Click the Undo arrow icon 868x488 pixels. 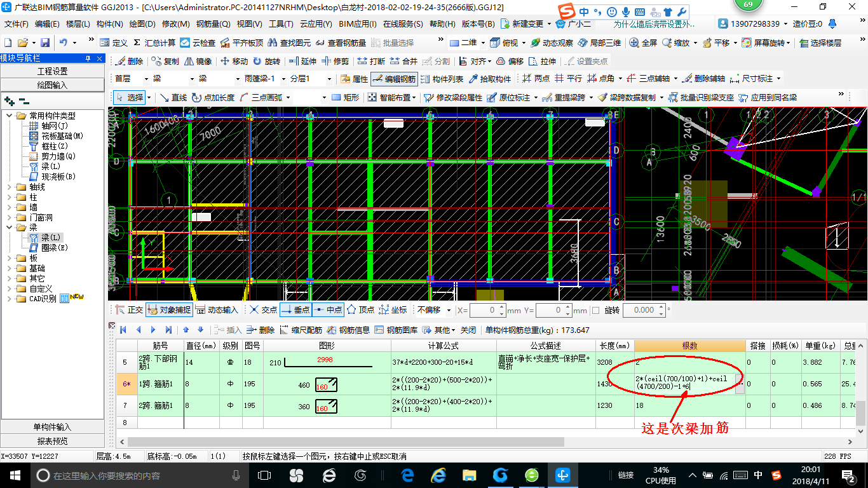pos(64,43)
